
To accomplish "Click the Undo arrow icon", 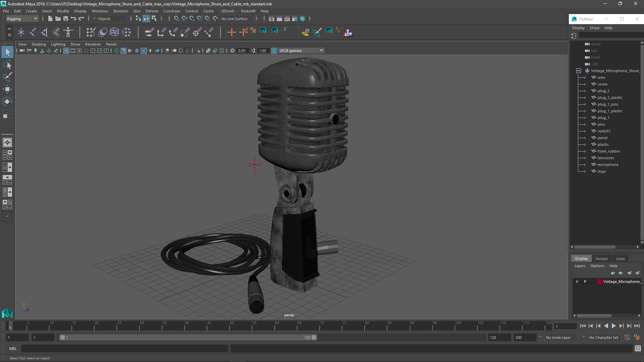I will [73, 19].
